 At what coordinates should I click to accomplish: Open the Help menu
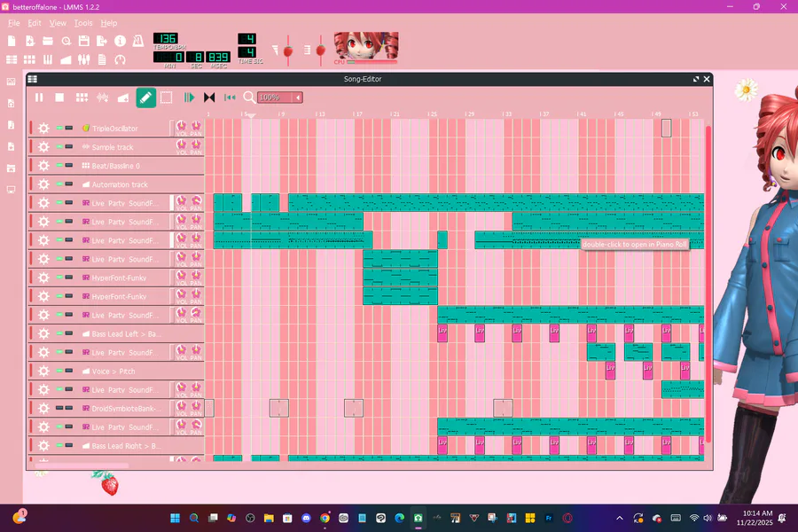click(x=108, y=23)
